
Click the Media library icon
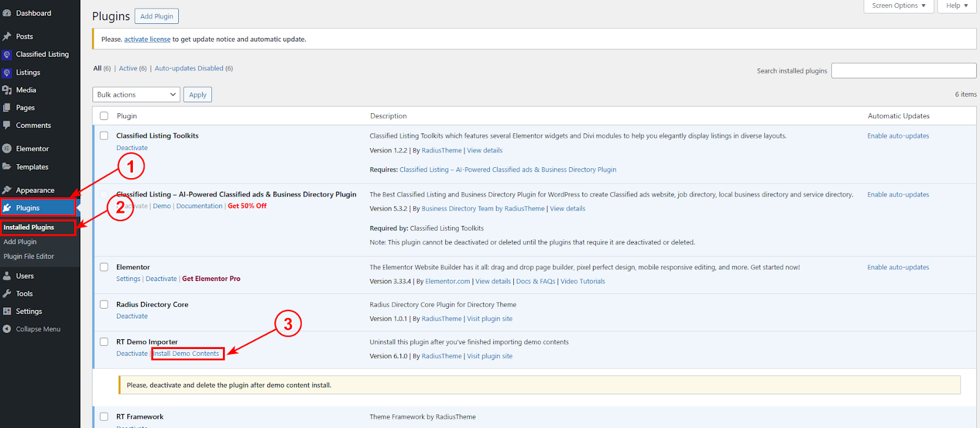pos(7,90)
